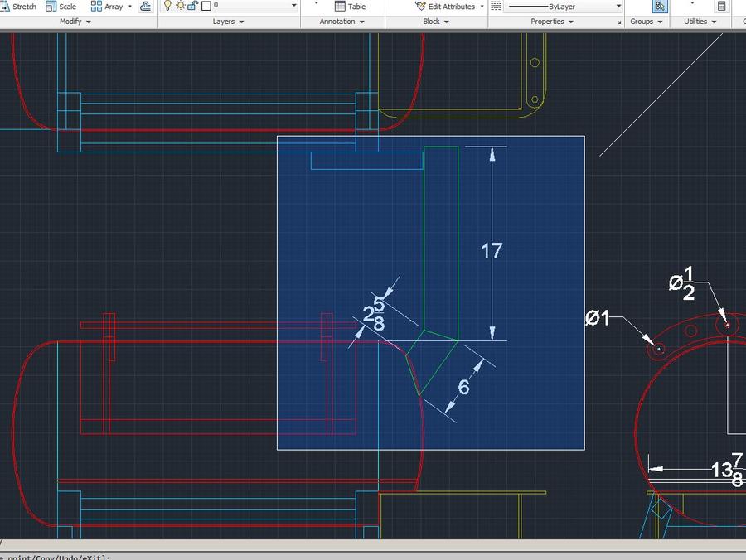
Task: Click the Group selection icon
Action: click(x=659, y=6)
